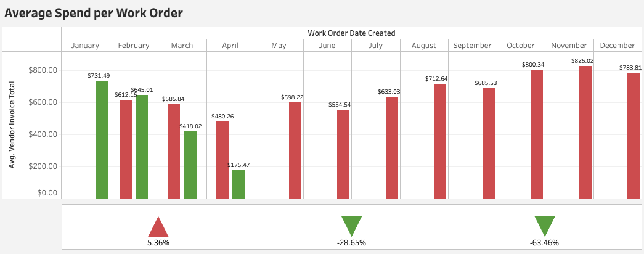The image size is (644, 254).
Task: Select the December column header
Action: pyautogui.click(x=617, y=46)
